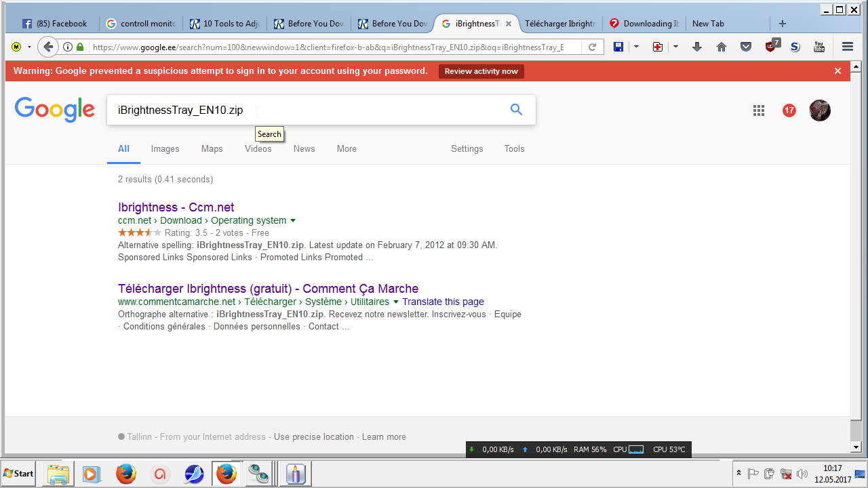Open the candle icon taskbar app

[x=295, y=473]
